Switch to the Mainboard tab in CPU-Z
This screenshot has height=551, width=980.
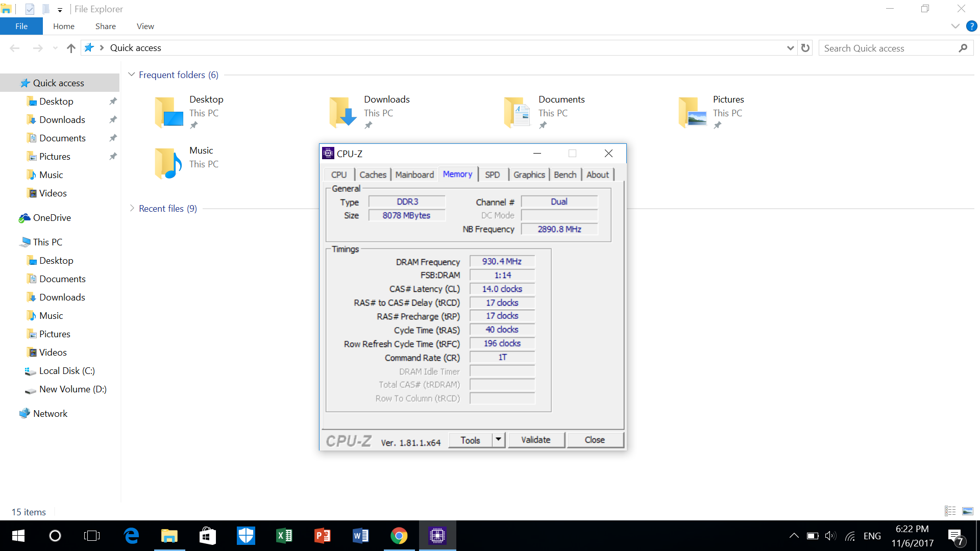(414, 174)
